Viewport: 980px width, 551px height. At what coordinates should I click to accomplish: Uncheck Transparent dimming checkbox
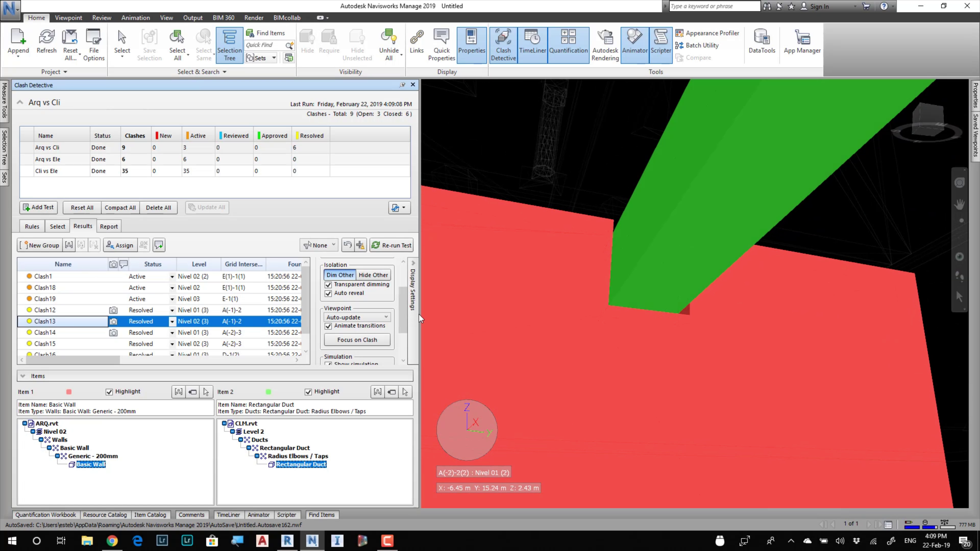[328, 285]
